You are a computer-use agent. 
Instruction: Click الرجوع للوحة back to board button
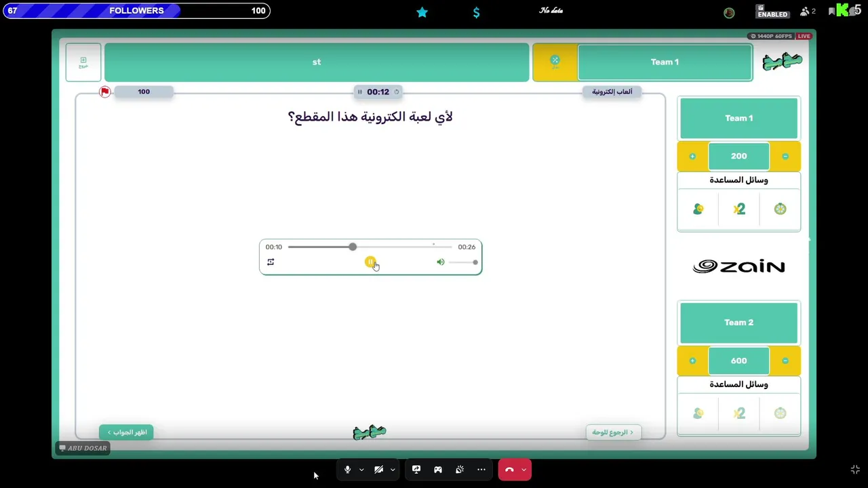tap(613, 432)
